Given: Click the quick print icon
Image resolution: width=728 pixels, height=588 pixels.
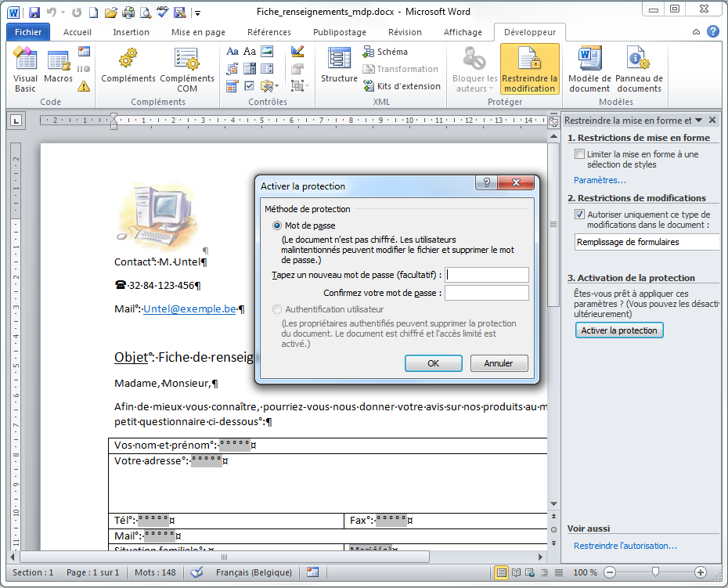Looking at the screenshot, I should coord(128,13).
